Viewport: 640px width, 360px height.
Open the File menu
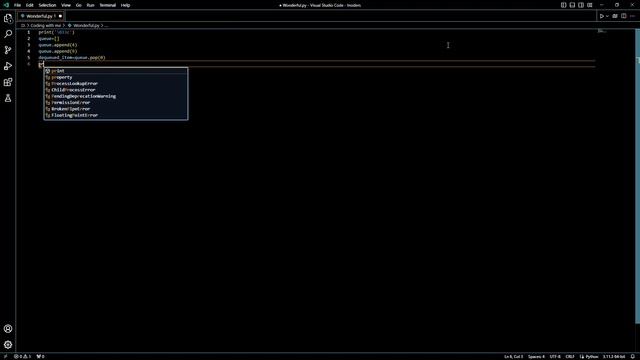[17, 5]
